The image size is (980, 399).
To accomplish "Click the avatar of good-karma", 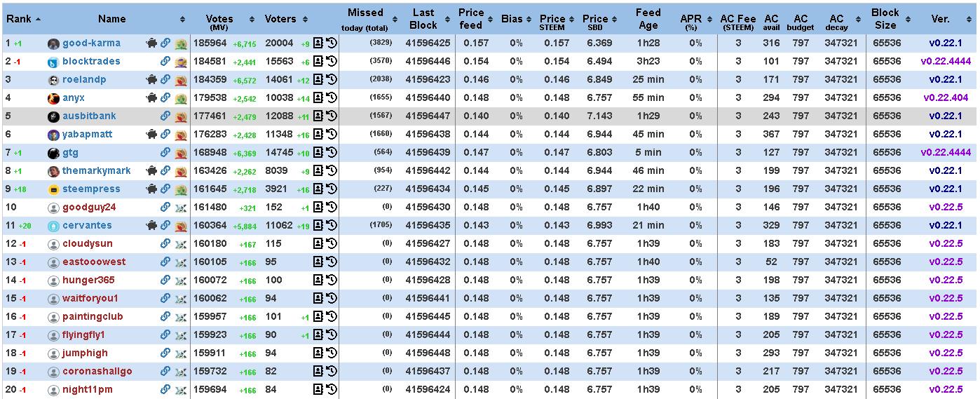I will (x=53, y=43).
